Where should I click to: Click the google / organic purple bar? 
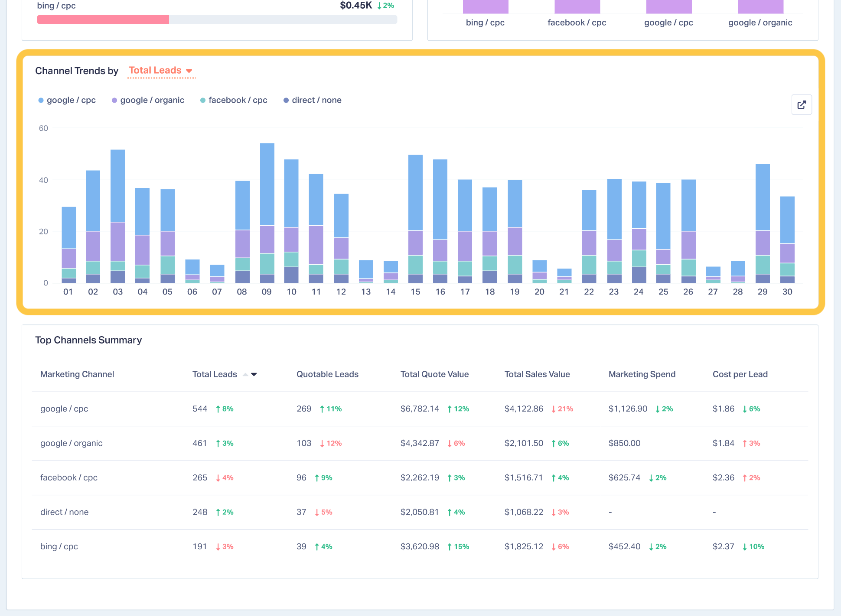click(760, 6)
